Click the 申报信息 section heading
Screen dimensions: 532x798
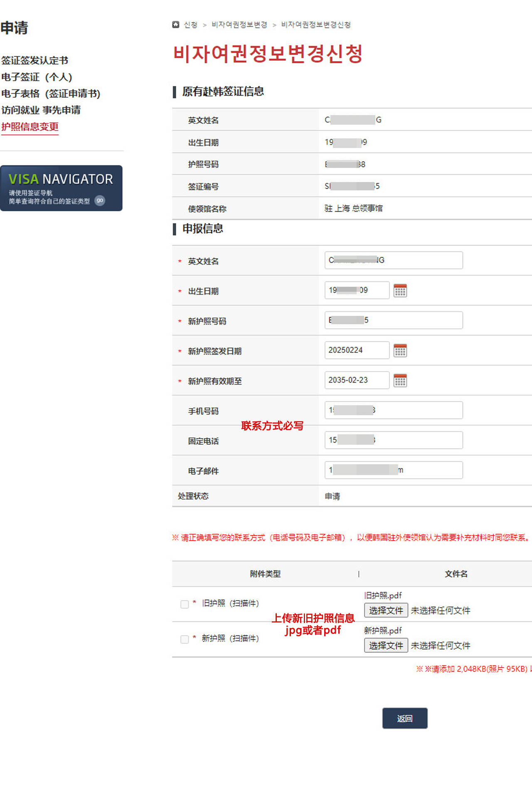pyautogui.click(x=202, y=229)
